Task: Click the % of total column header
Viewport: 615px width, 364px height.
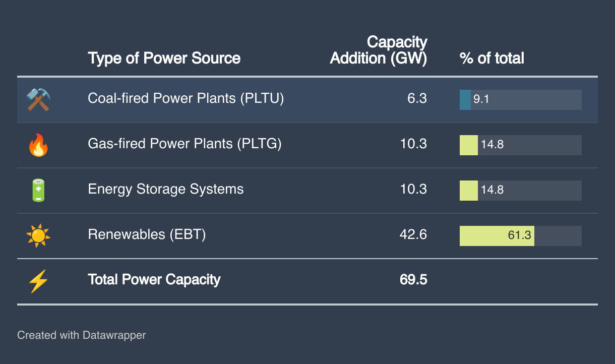Action: (491, 58)
